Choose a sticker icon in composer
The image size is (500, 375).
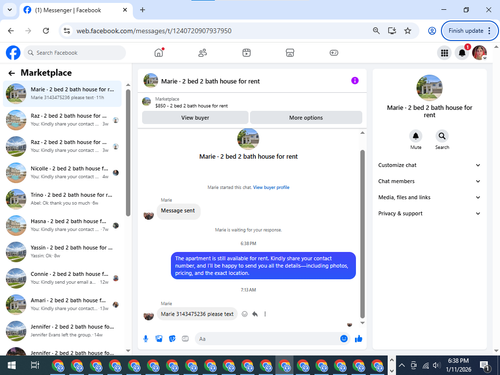coord(172,339)
